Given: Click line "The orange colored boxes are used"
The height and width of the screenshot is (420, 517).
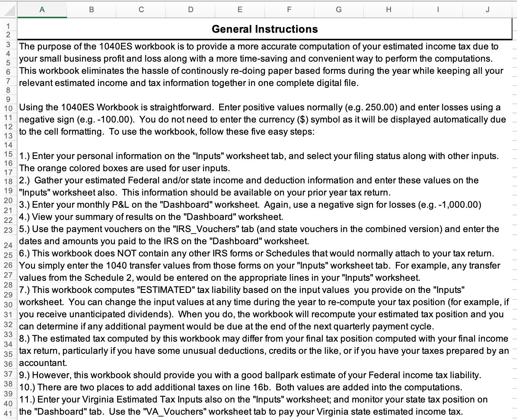Looking at the screenshot, I should pyautogui.click(x=124, y=168).
